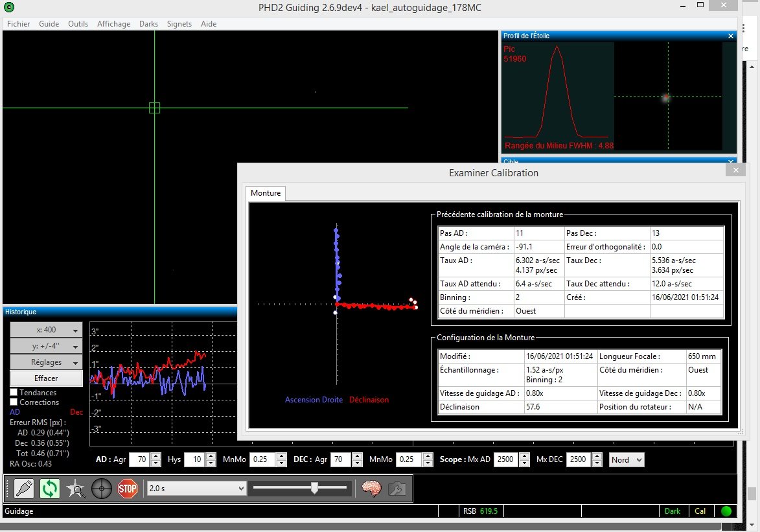The width and height of the screenshot is (760, 532).
Task: Select the Monture tab
Action: 266,193
